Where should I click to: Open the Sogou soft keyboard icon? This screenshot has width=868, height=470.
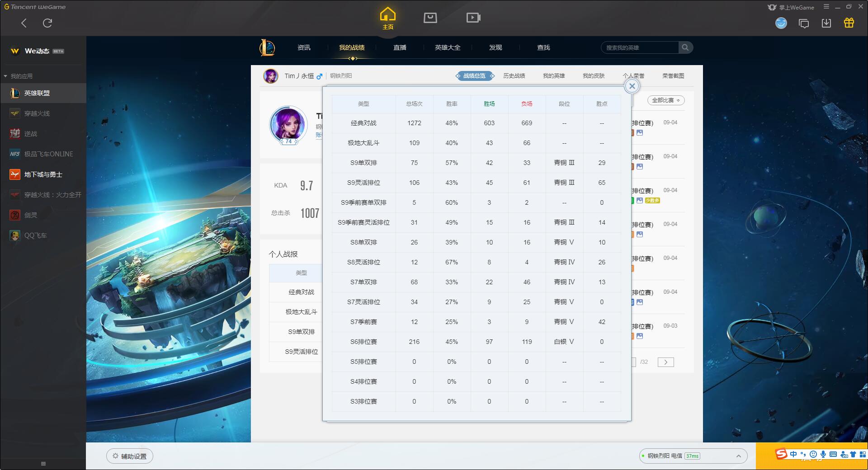tap(833, 454)
